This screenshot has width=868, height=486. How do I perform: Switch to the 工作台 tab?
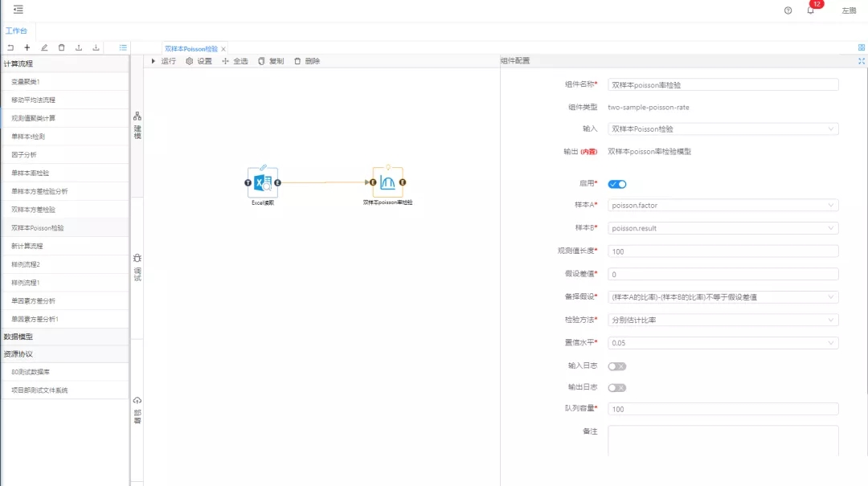coord(16,31)
